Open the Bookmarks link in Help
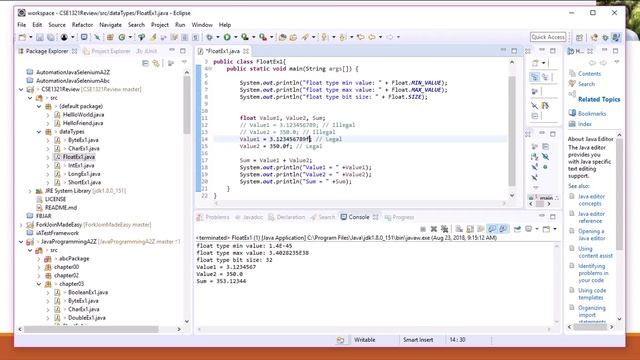 (x=592, y=113)
